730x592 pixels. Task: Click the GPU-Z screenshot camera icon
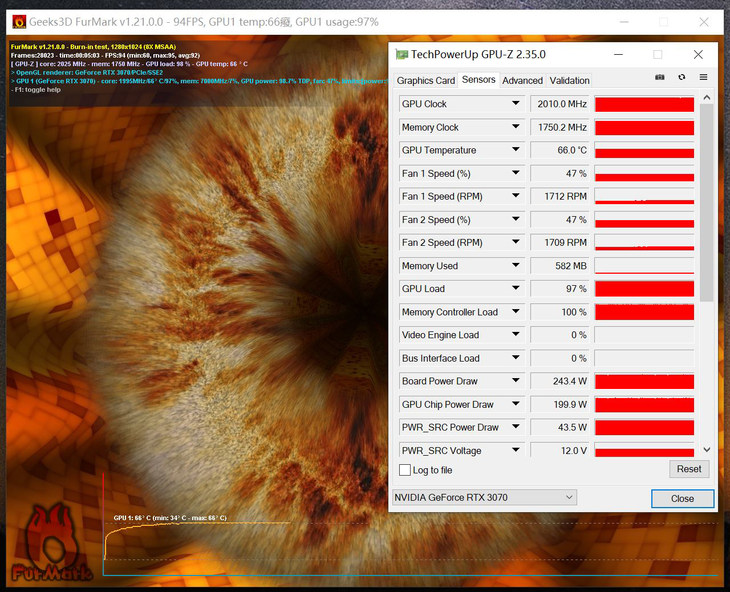click(x=660, y=78)
